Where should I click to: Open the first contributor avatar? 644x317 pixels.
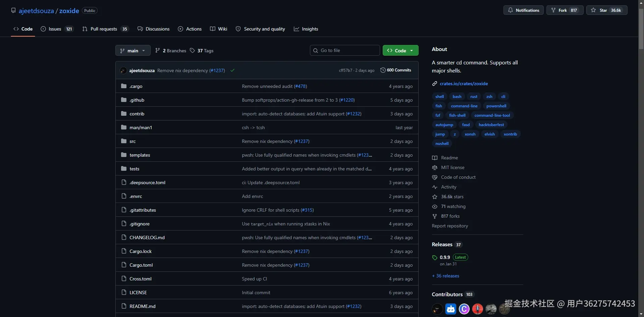click(437, 309)
